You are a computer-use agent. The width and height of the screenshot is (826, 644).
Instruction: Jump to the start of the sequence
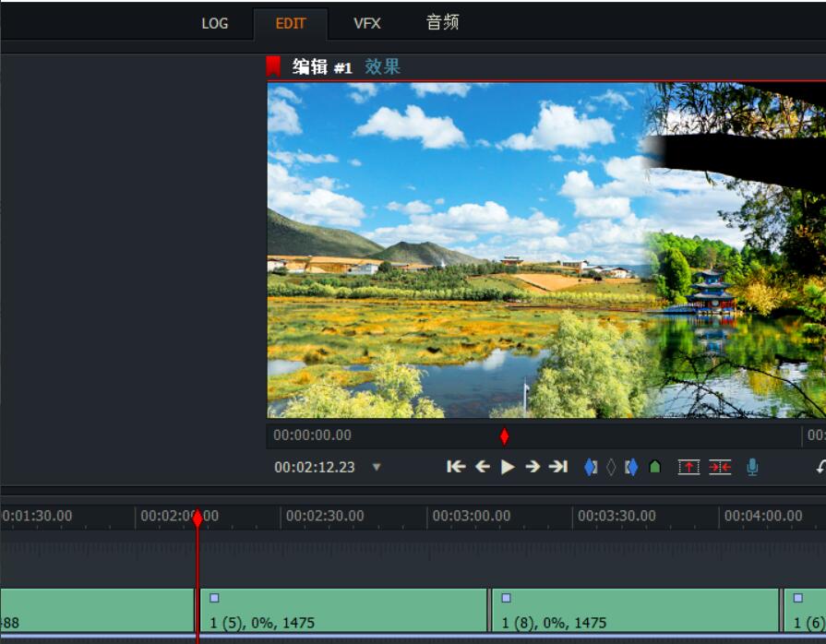(x=456, y=467)
